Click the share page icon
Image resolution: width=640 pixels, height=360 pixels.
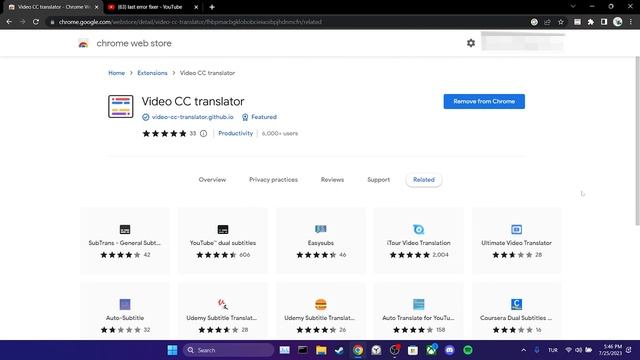pyautogui.click(x=547, y=22)
